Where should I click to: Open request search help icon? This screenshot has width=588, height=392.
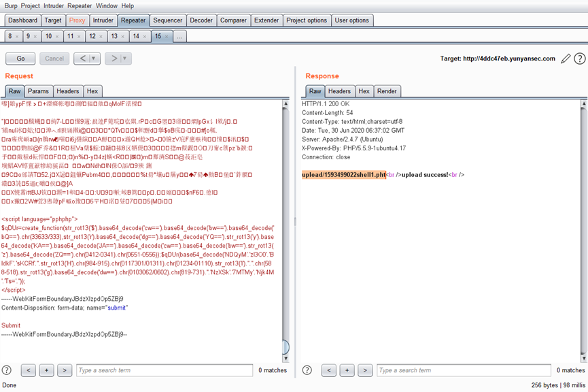[x=7, y=370]
